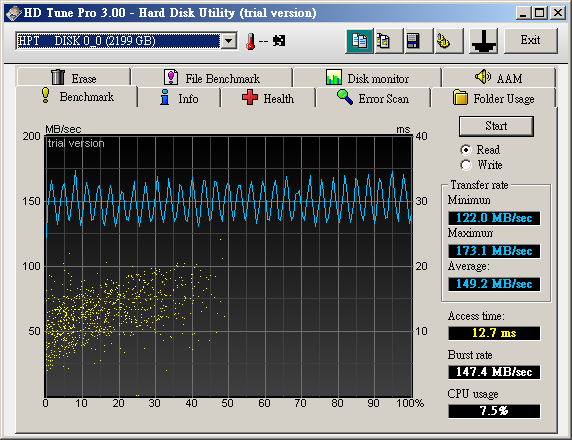Click the access time value 12.7 ms
This screenshot has height=440, width=572.
coord(494,333)
